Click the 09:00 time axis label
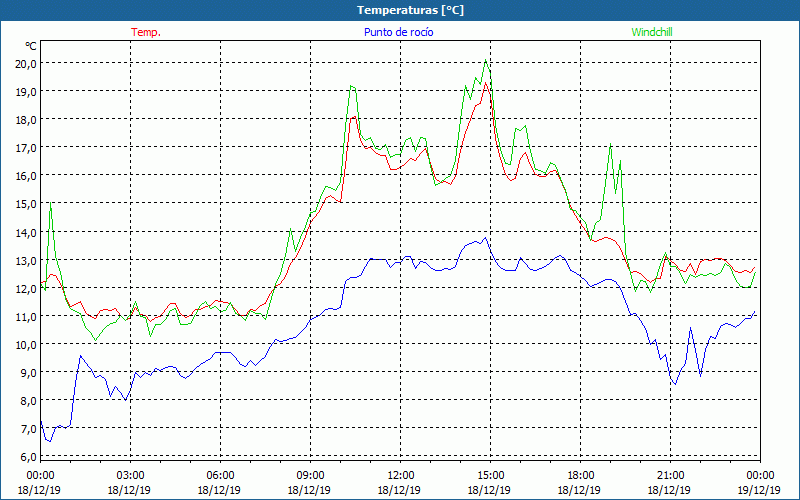This screenshot has width=800, height=500. pyautogui.click(x=310, y=476)
